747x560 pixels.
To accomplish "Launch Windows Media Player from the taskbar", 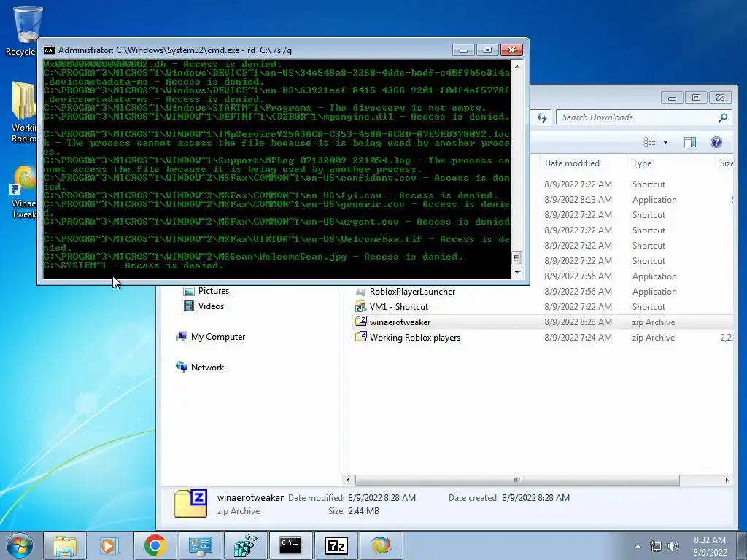I will (109, 545).
